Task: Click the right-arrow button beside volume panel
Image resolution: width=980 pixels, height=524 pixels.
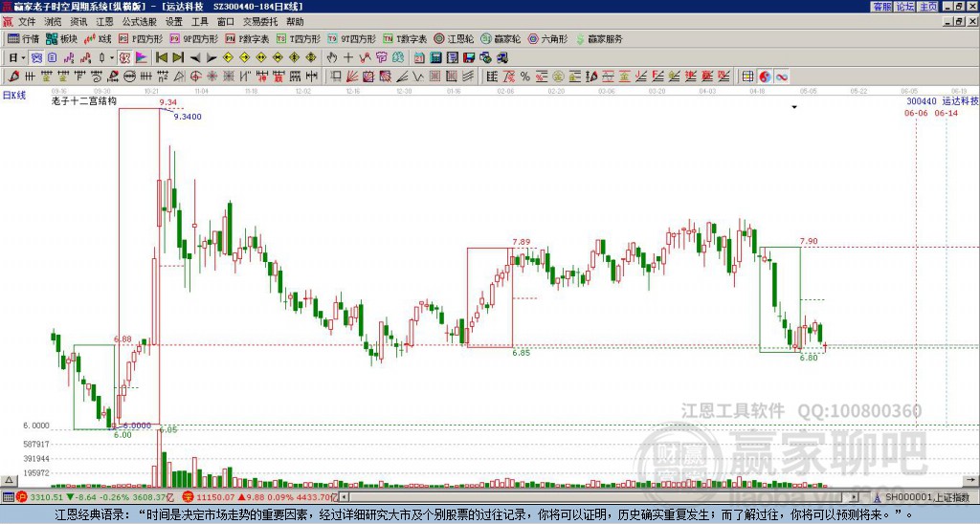Action: [971, 480]
